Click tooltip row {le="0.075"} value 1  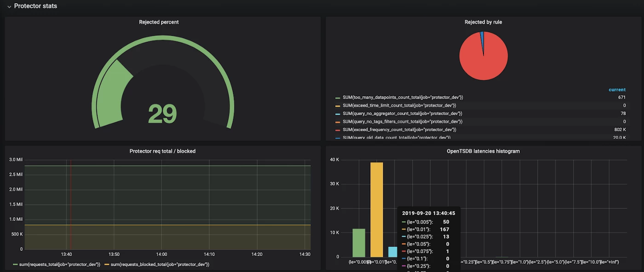coord(448,251)
